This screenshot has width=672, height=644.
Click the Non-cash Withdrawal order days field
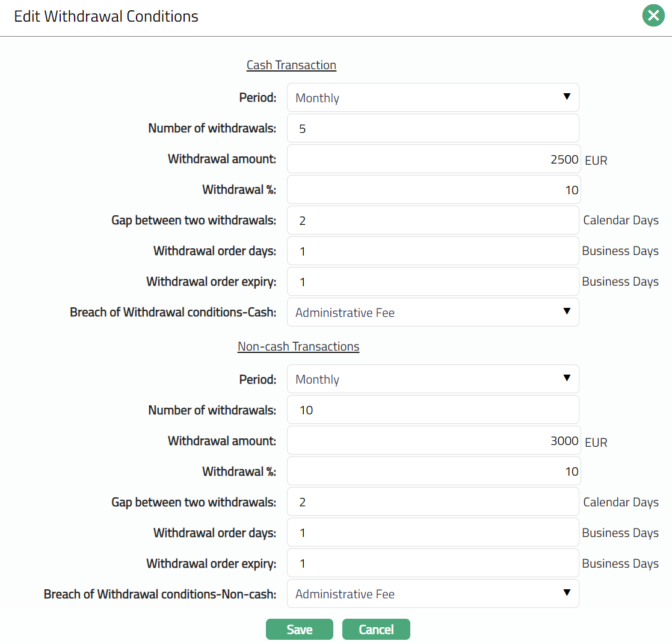433,532
